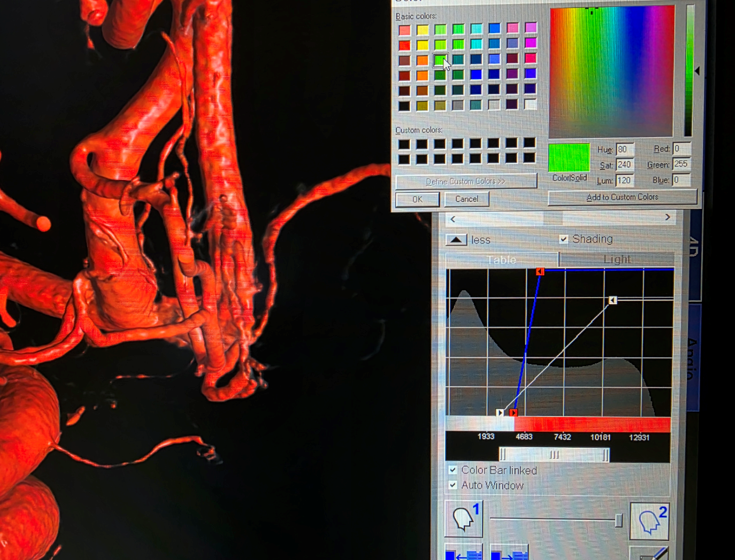Select the head profile 2 preset icon

pyautogui.click(x=649, y=520)
